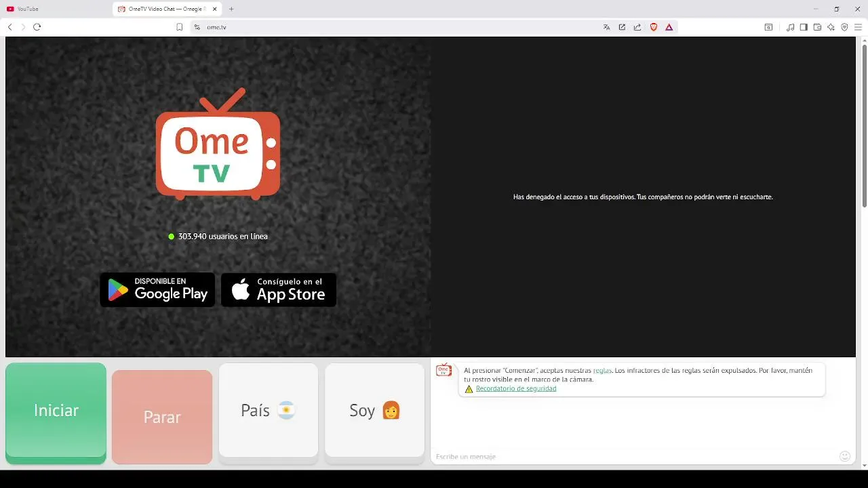
Task: Open the País country selector
Action: pyautogui.click(x=269, y=413)
